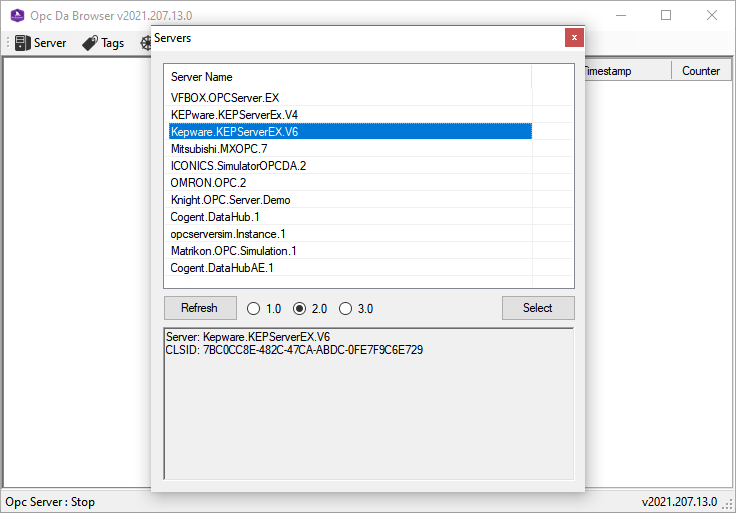Click the Server Name column header
736x513 pixels.
coord(348,77)
